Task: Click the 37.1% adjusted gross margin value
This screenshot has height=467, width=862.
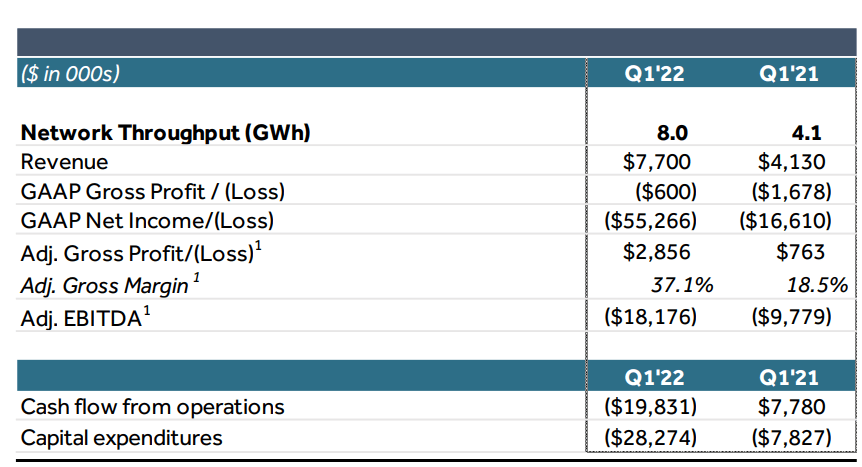Action: 682,285
